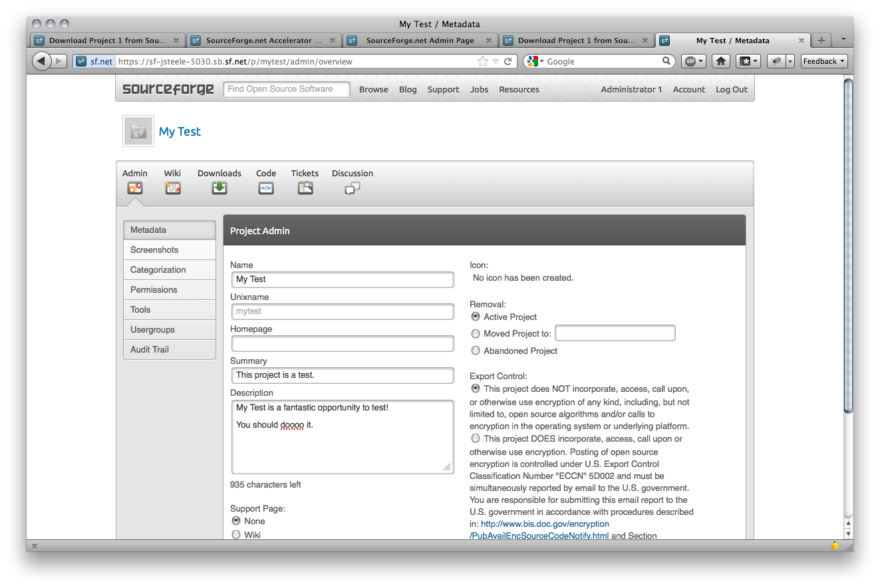Click the My Test project folder icon

[138, 130]
